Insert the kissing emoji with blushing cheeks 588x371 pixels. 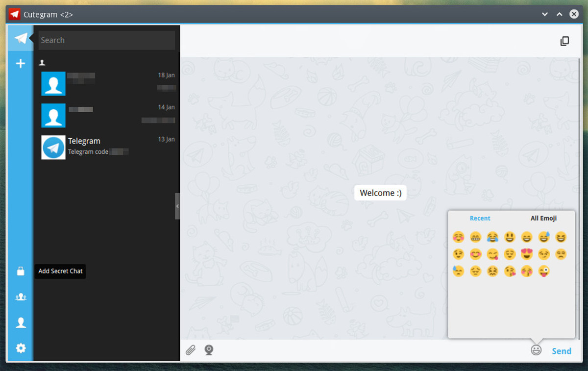coord(527,271)
